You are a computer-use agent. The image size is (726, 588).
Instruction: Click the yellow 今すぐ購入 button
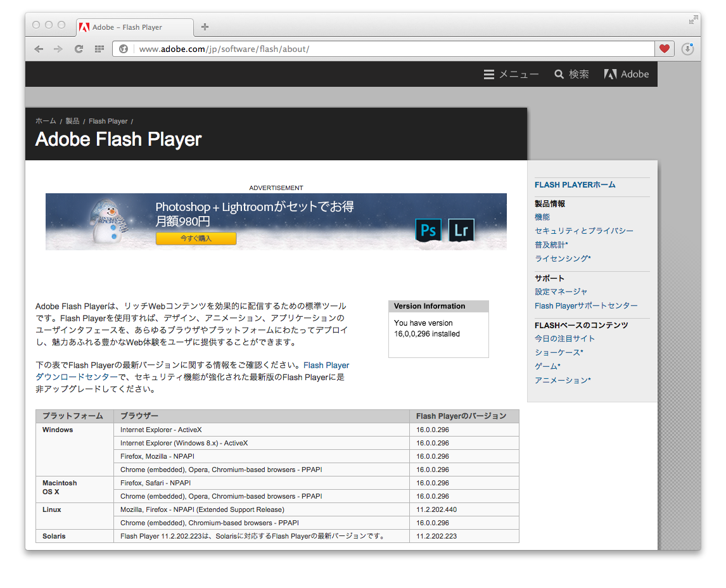point(196,238)
